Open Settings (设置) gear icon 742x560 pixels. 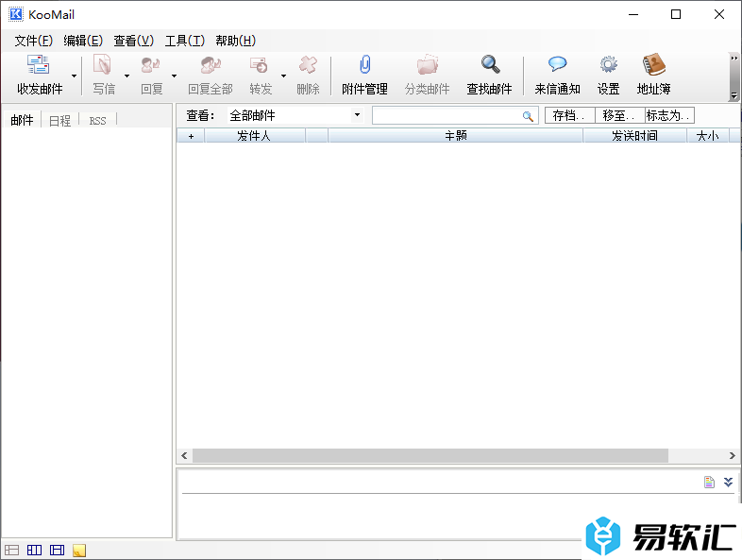pyautogui.click(x=609, y=64)
